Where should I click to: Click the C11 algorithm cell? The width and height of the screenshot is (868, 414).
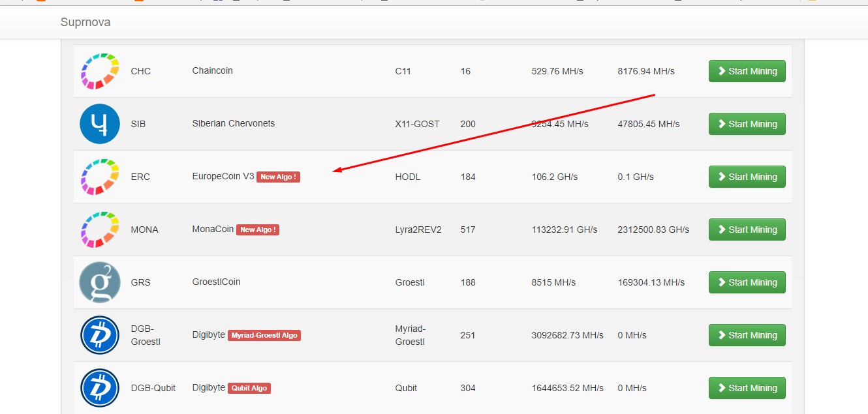tap(403, 71)
